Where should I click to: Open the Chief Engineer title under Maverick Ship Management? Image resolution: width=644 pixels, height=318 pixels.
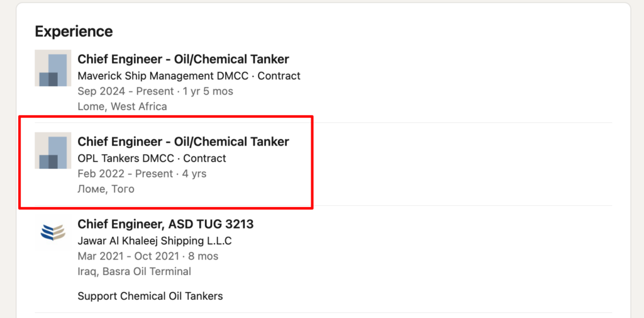point(183,59)
